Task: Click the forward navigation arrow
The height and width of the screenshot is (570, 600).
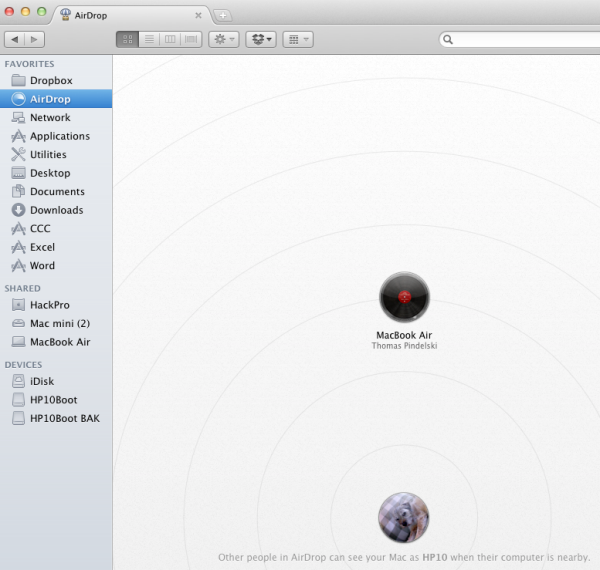Action: pyautogui.click(x=34, y=39)
